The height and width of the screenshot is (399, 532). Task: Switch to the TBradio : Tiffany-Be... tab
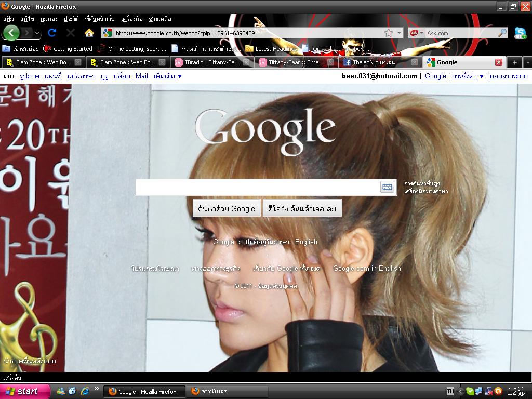click(x=211, y=62)
